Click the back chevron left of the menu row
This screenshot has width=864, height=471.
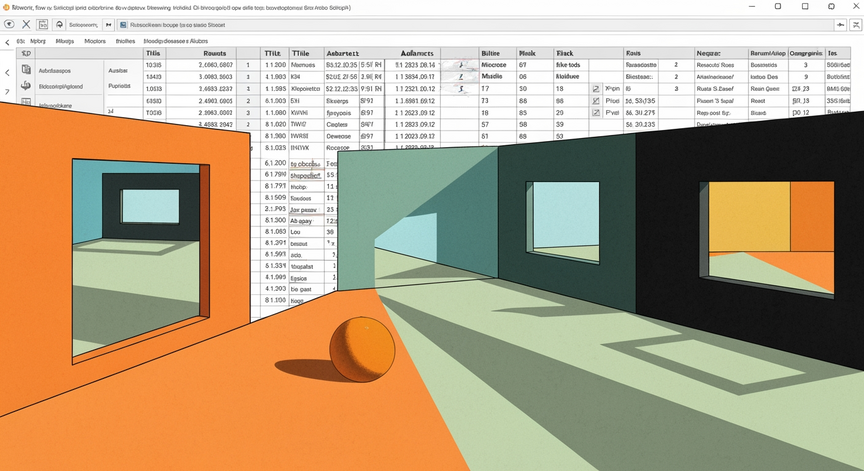pyautogui.click(x=7, y=42)
